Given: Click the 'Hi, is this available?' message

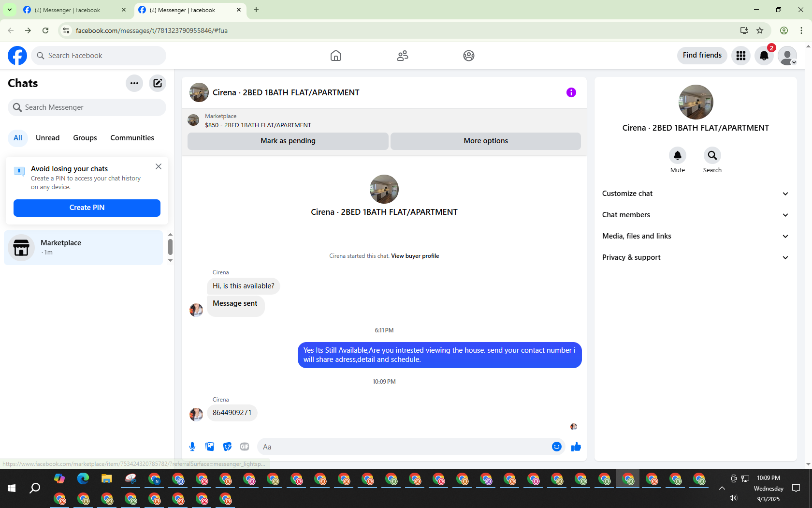Looking at the screenshot, I should 244,286.
